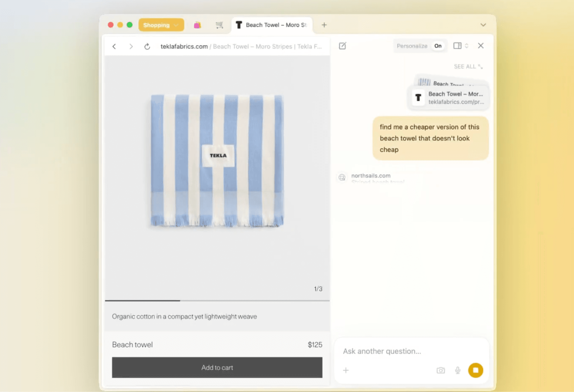The width and height of the screenshot is (574, 392).
Task: Click the Beach towel product name
Action: pyautogui.click(x=132, y=345)
